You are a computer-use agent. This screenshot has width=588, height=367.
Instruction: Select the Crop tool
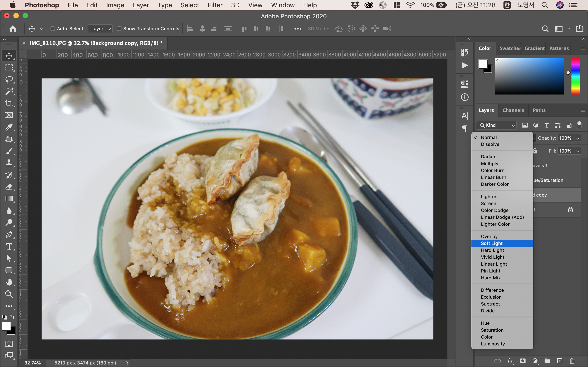point(9,103)
